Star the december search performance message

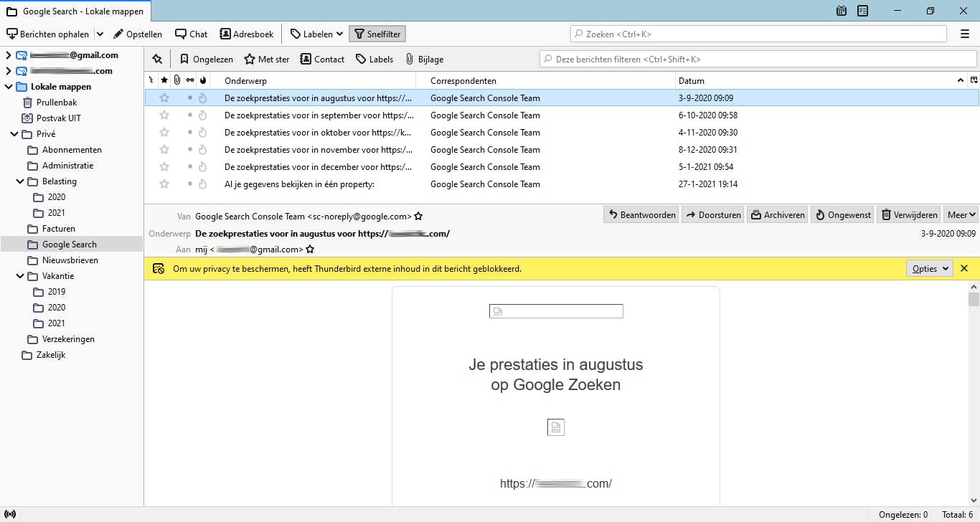pos(164,167)
